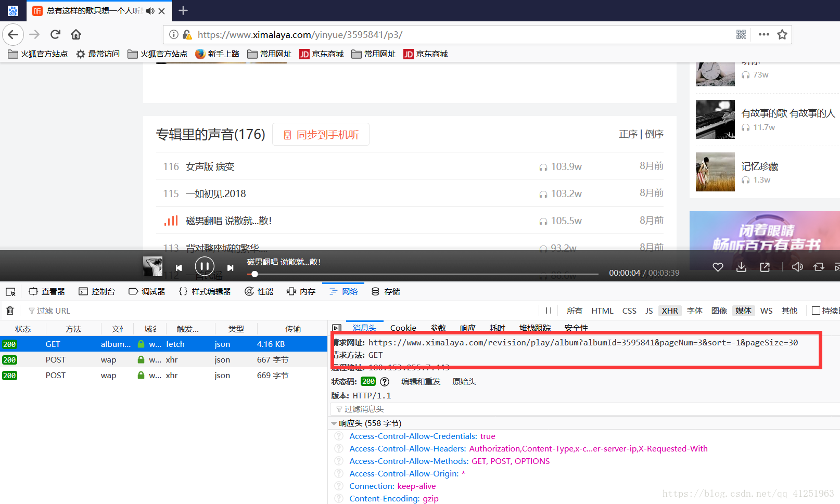Open the 控制台 console tab
The height and width of the screenshot is (504, 840).
point(97,291)
